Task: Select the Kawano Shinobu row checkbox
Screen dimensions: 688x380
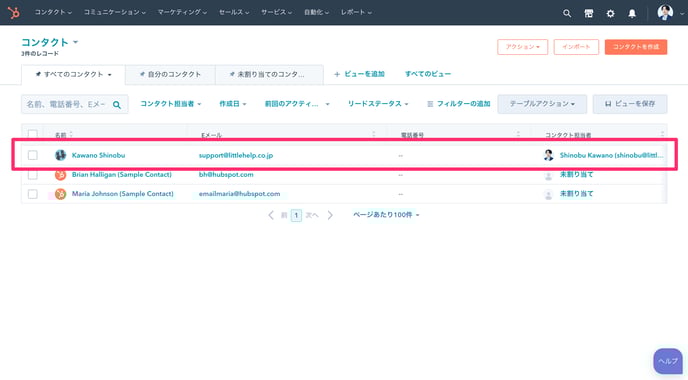Action: 32,155
